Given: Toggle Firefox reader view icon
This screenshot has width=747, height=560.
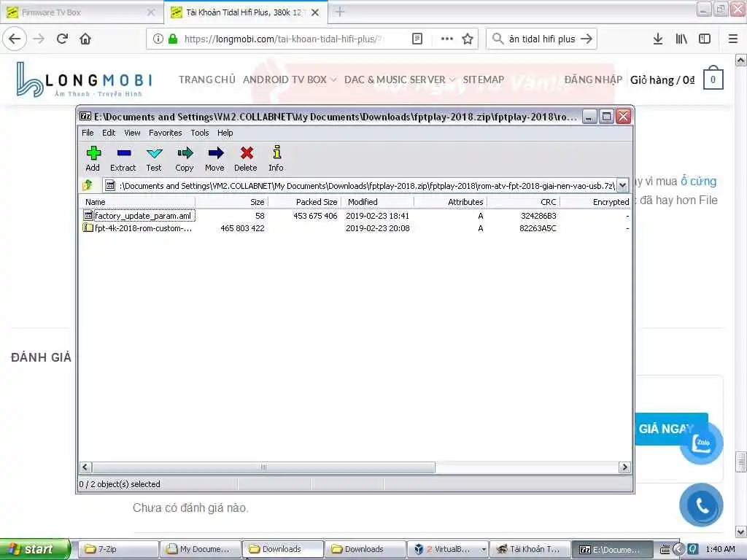Looking at the screenshot, I should tap(417, 39).
